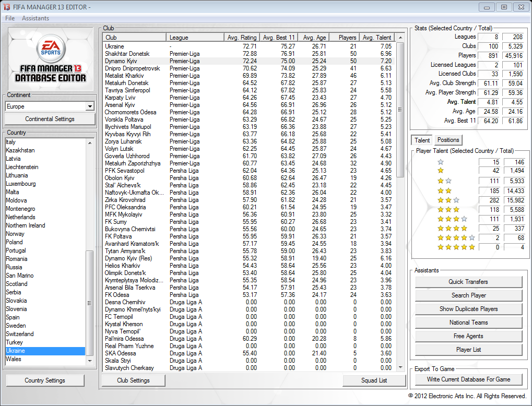Sort by Avg. Rating column header
Viewport: 532px width, 406px height.
242,37
